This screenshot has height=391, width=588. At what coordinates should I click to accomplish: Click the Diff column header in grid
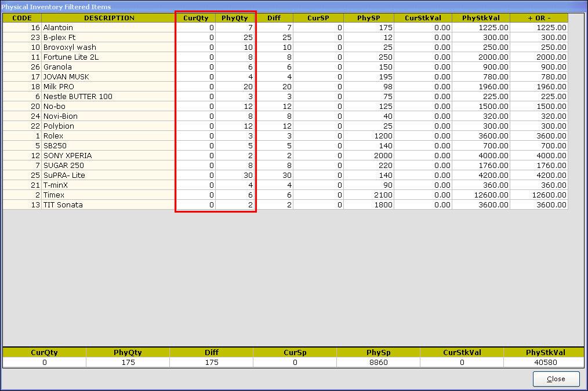tap(274, 18)
